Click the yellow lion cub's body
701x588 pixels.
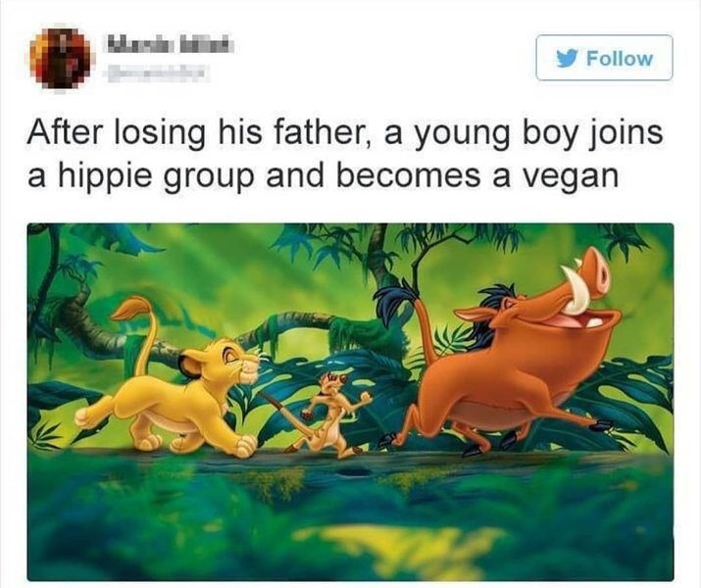point(173,400)
